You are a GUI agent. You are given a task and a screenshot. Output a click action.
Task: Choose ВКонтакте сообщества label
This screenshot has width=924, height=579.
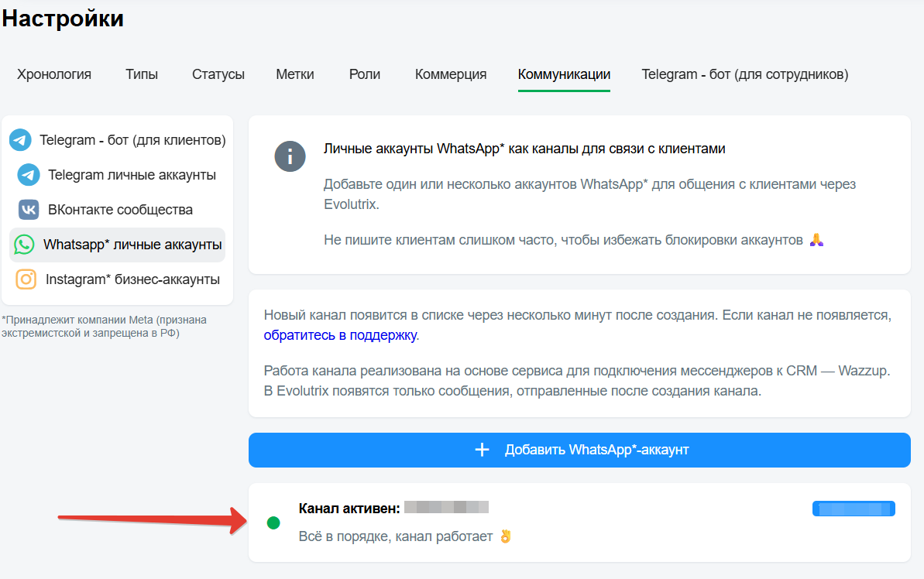pos(120,210)
